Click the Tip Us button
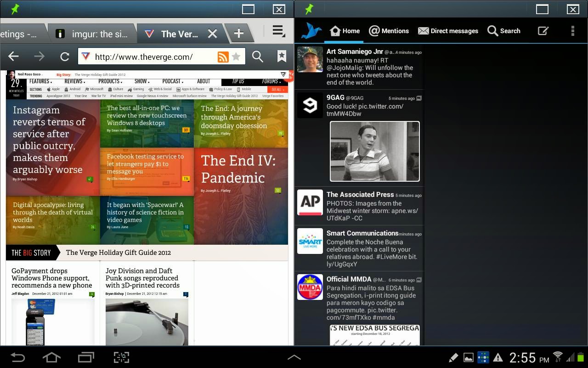 [238, 81]
